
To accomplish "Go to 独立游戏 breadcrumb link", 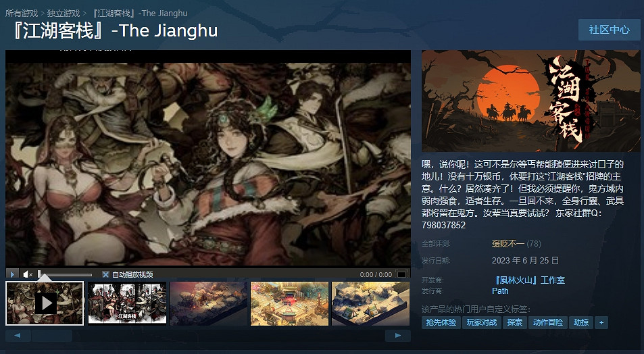I will pyautogui.click(x=64, y=13).
